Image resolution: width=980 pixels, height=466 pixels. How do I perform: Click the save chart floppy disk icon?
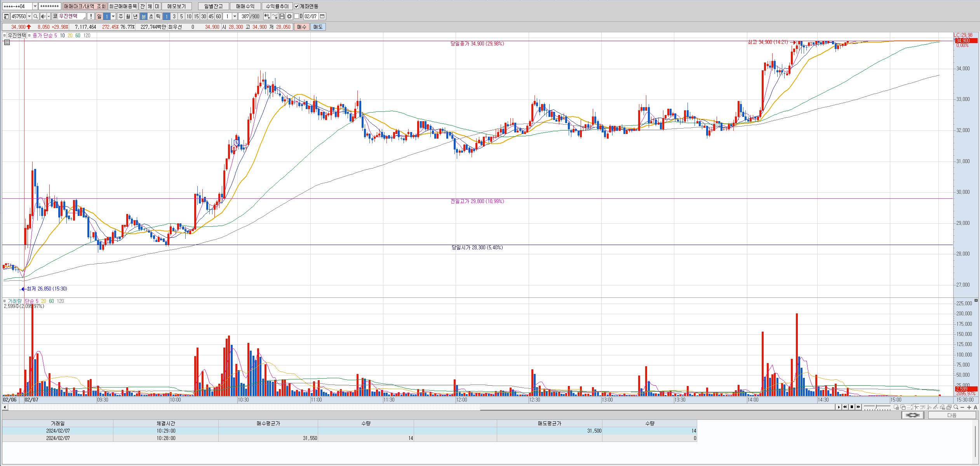pyautogui.click(x=282, y=16)
